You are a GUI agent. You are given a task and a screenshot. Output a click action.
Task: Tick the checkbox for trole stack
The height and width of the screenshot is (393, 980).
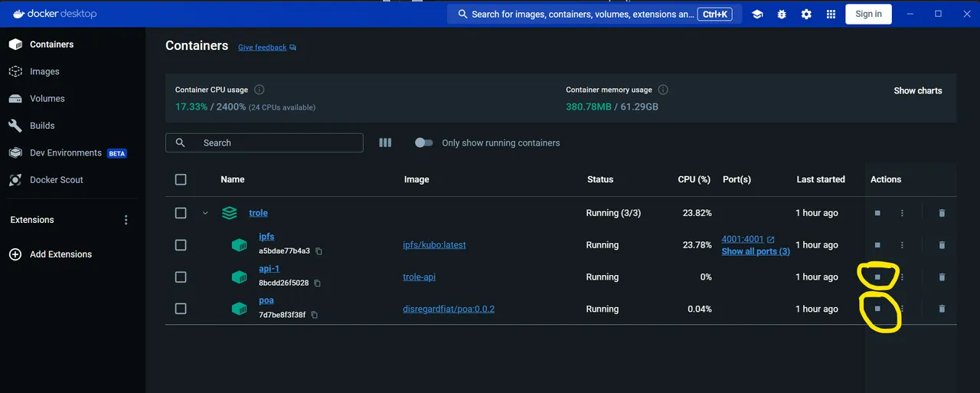(x=181, y=213)
